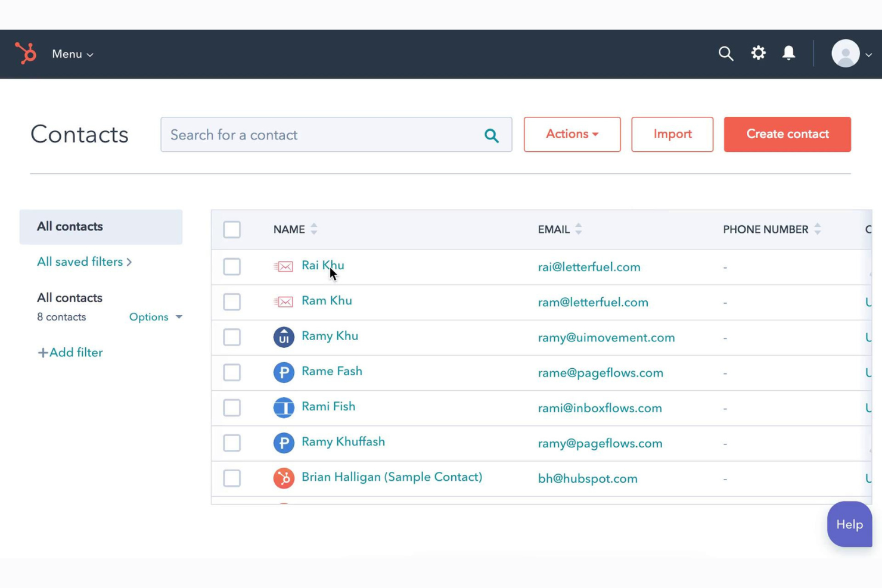The width and height of the screenshot is (882, 588).
Task: Sort contacts by the Name column arrows
Action: pyautogui.click(x=313, y=229)
